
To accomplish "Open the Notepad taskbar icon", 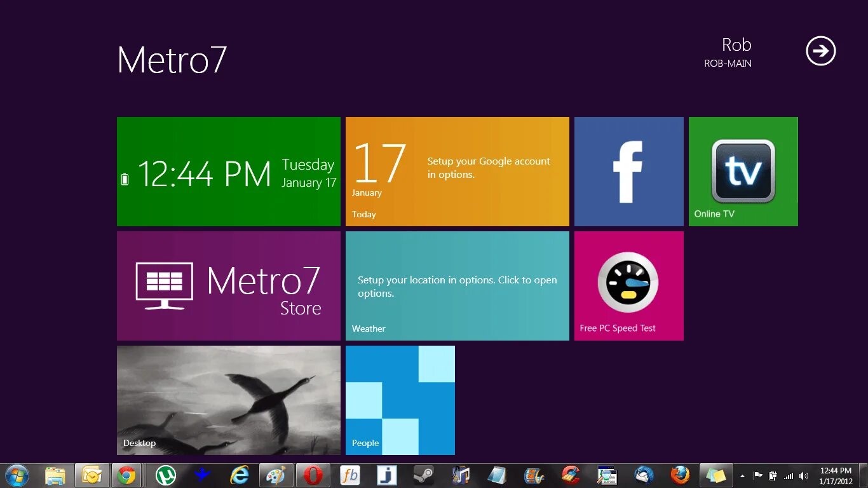I will pyautogui.click(x=497, y=475).
